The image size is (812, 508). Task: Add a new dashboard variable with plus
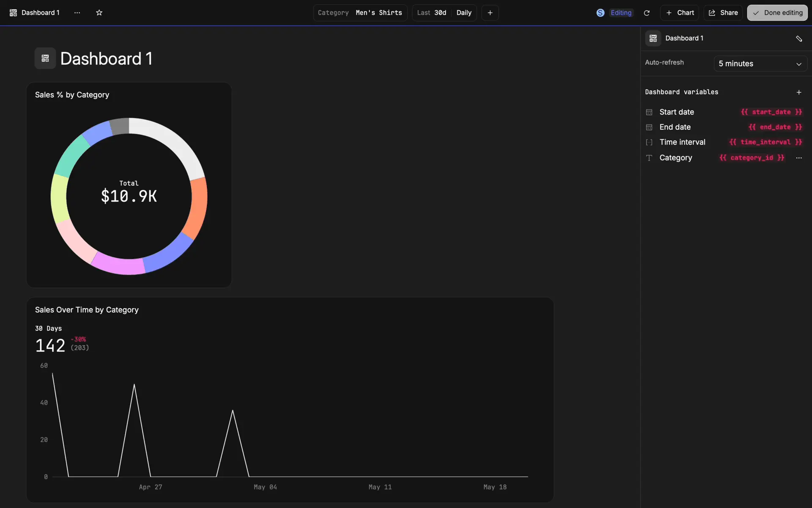pyautogui.click(x=798, y=92)
